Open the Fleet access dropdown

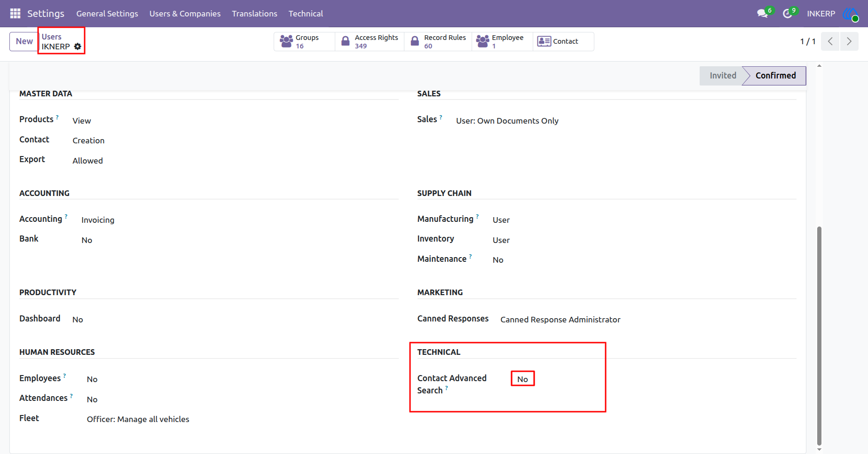[x=138, y=419]
